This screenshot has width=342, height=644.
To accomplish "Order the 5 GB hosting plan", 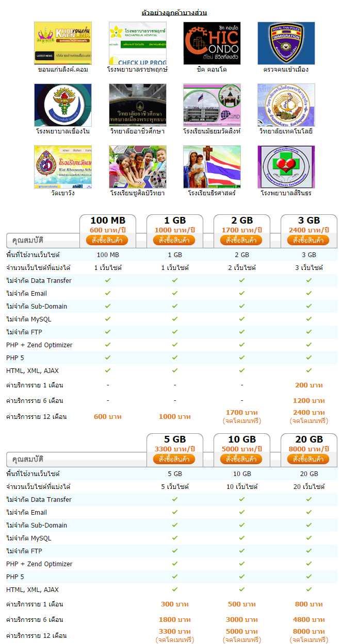I will (x=174, y=459).
